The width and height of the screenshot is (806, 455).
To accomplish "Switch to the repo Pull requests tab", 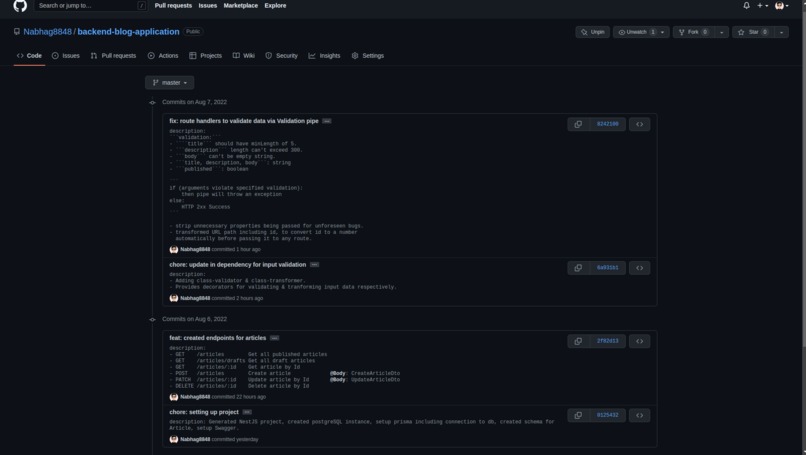I will (114, 56).
